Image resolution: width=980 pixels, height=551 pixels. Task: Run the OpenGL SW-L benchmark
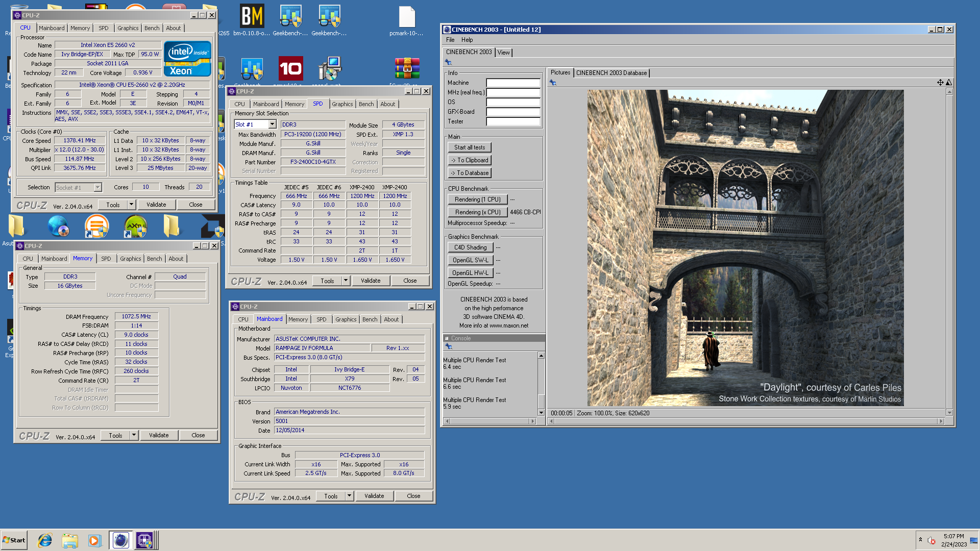471,260
